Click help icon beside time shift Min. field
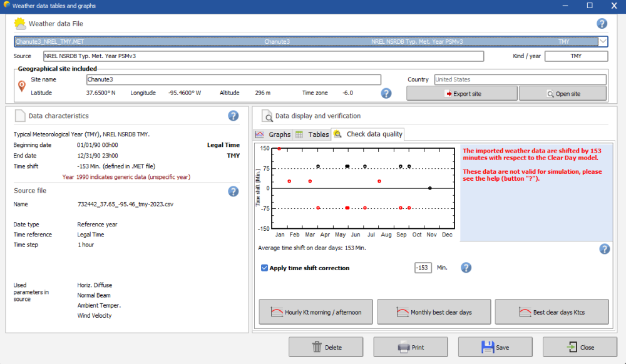The width and height of the screenshot is (626, 364). pos(466,268)
